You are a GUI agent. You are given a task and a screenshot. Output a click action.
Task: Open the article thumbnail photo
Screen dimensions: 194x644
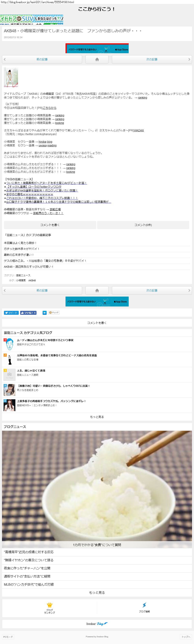tap(11, 77)
